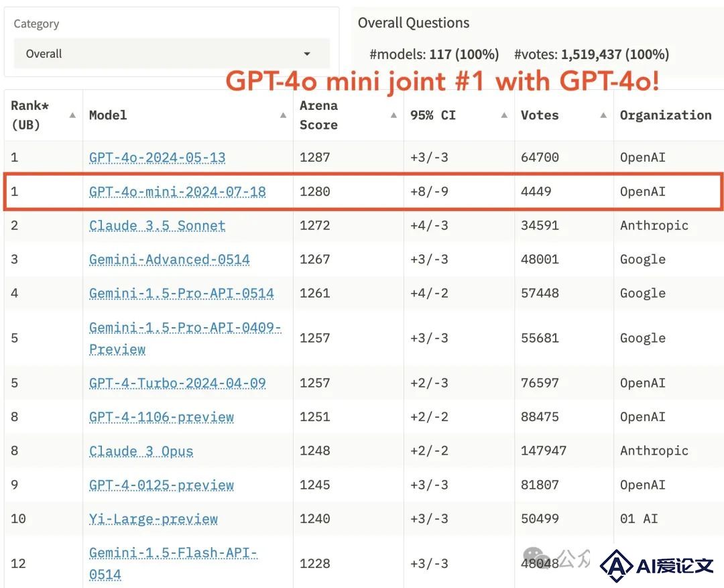Sort by Votes using its header arrow
The image size is (724, 588).
point(603,115)
